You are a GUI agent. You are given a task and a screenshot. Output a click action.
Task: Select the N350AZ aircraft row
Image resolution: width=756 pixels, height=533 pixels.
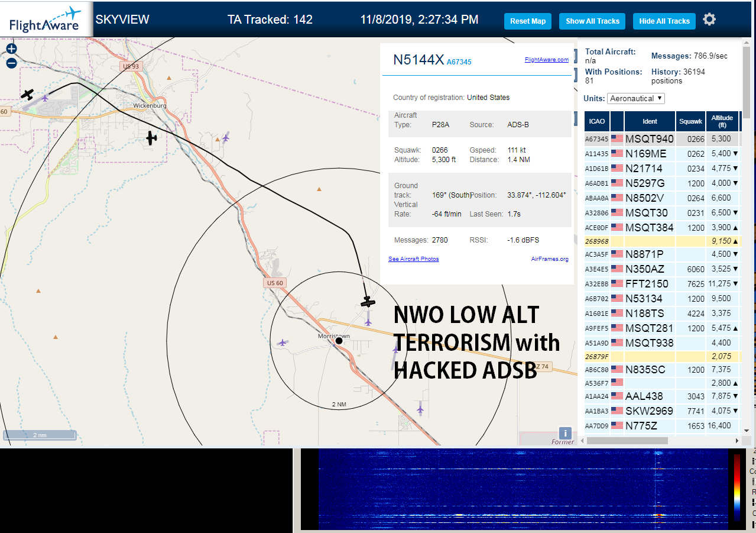click(662, 269)
